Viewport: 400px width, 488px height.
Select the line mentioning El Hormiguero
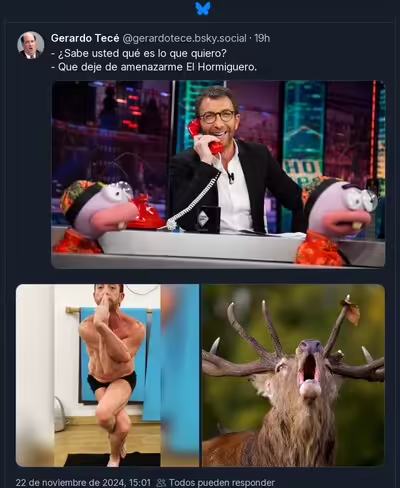coord(154,67)
